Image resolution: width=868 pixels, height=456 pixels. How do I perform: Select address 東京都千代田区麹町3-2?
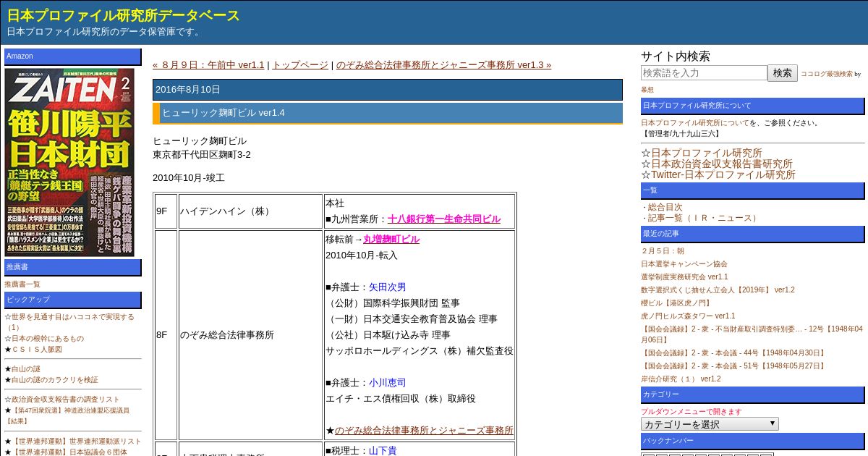[202, 154]
